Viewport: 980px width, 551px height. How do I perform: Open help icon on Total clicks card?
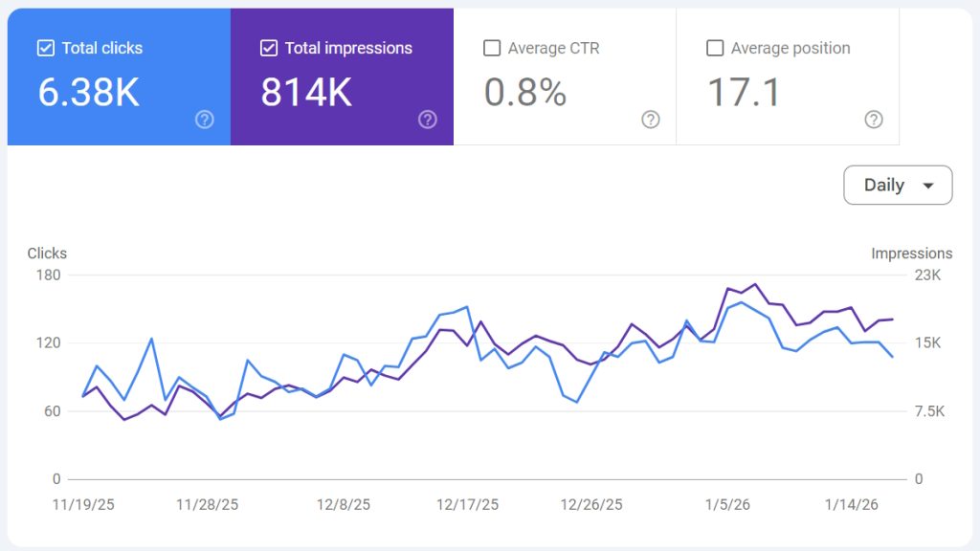pyautogui.click(x=204, y=120)
